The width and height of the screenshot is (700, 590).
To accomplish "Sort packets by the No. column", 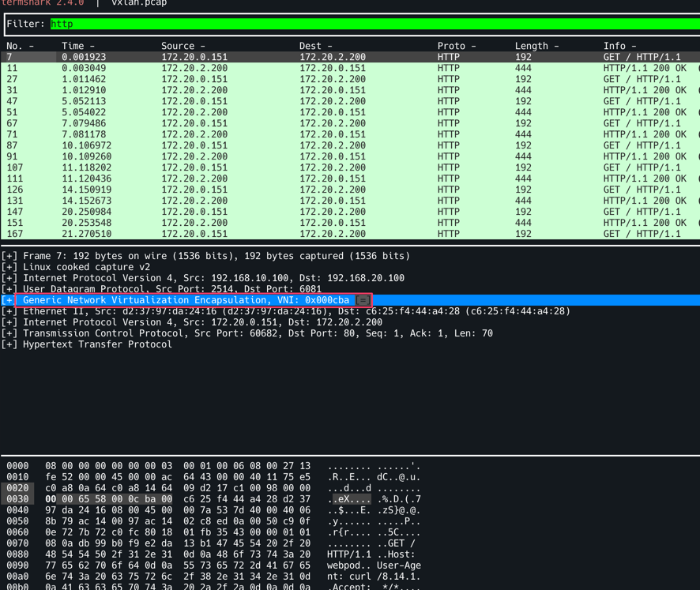I will pyautogui.click(x=20, y=47).
